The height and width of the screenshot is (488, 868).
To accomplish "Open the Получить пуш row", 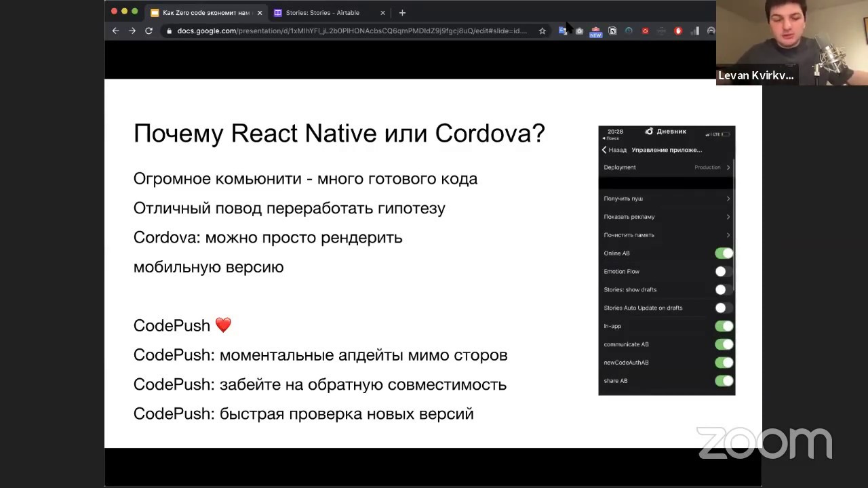I will click(x=667, y=199).
